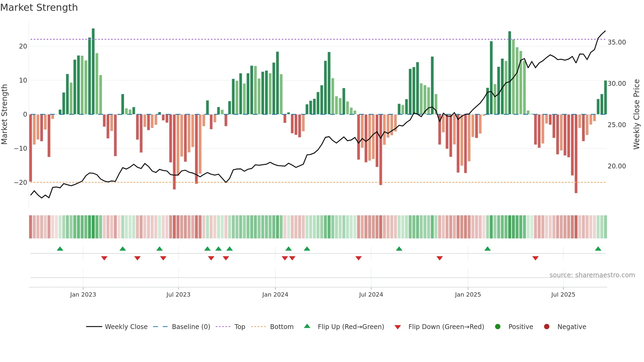This screenshot has width=644, height=362.
Task: Toggle the Positive legend entry
Action: (514, 327)
